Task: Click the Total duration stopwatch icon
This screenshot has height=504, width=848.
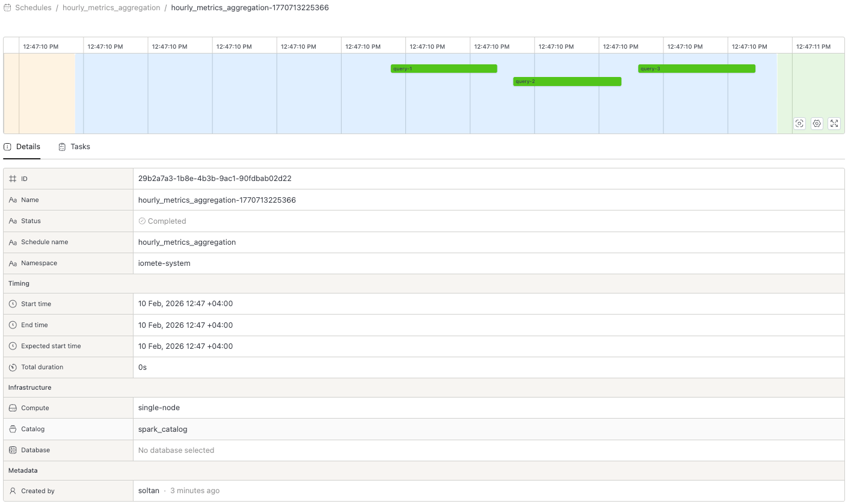Action: pyautogui.click(x=13, y=367)
